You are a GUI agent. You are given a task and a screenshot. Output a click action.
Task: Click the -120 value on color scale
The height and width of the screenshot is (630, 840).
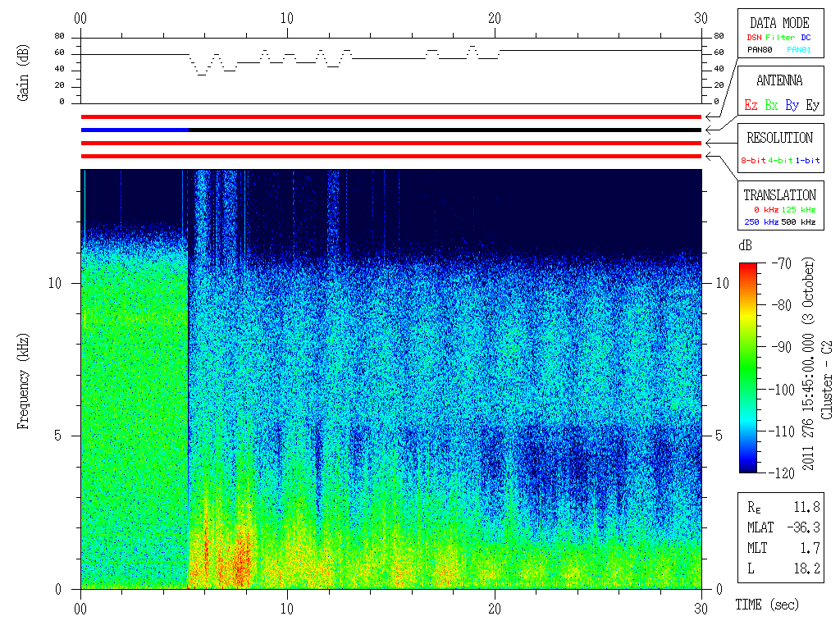point(783,473)
